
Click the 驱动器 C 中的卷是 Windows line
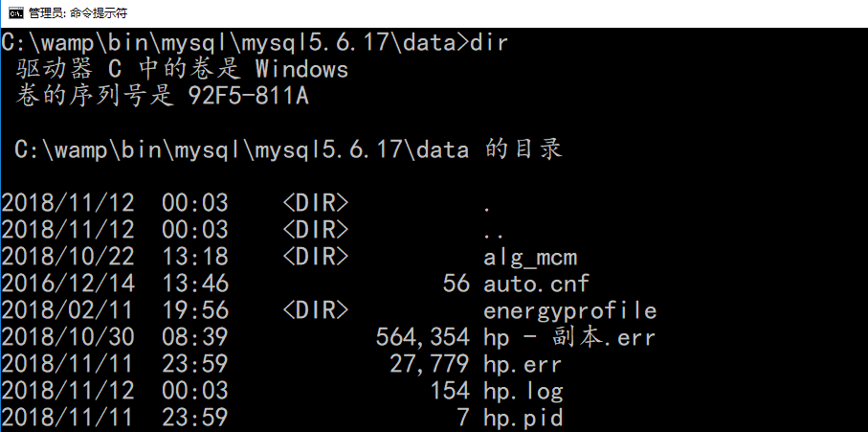182,69
